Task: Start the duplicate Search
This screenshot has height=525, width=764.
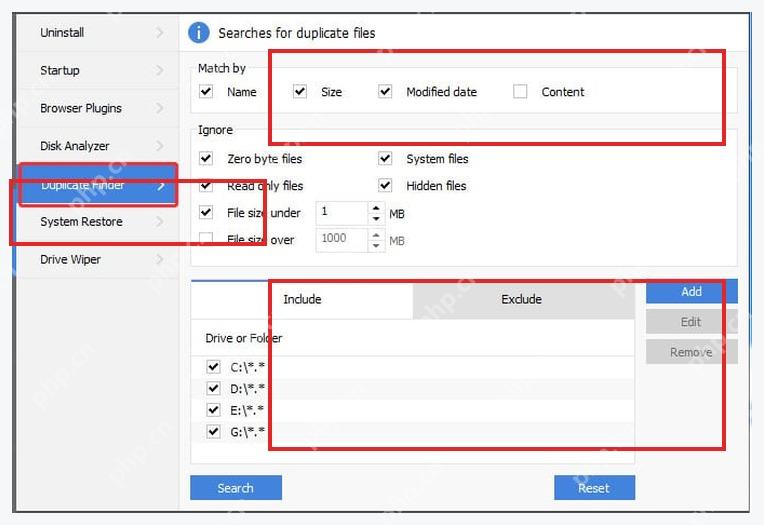Action: 236,488
